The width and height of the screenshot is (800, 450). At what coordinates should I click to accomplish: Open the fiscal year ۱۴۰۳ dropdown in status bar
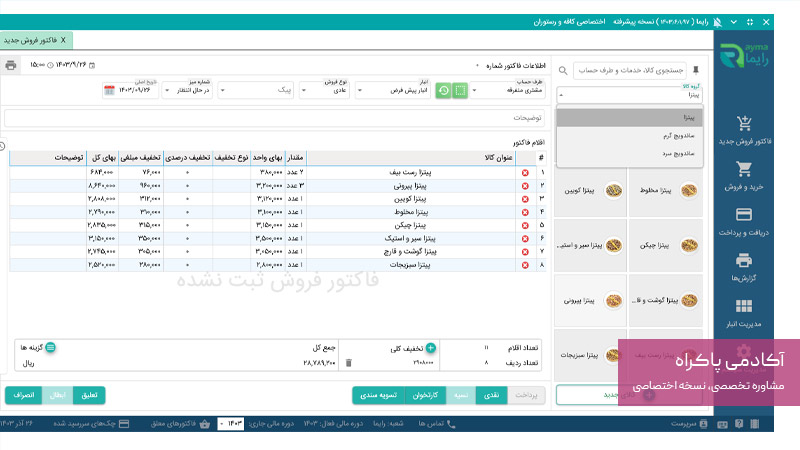[x=231, y=423]
